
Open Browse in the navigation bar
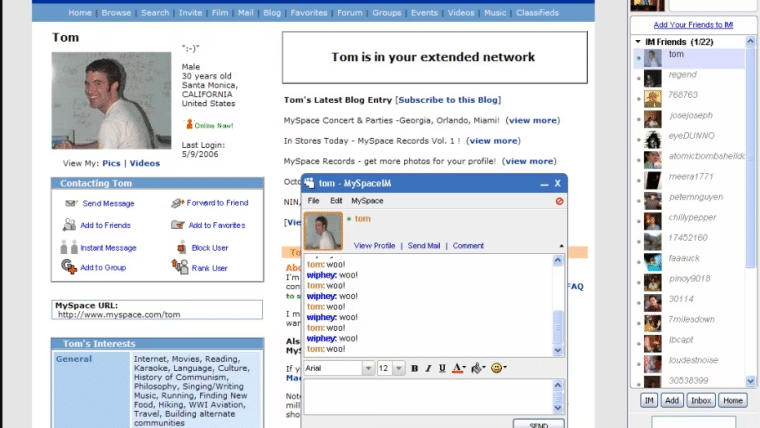point(116,13)
